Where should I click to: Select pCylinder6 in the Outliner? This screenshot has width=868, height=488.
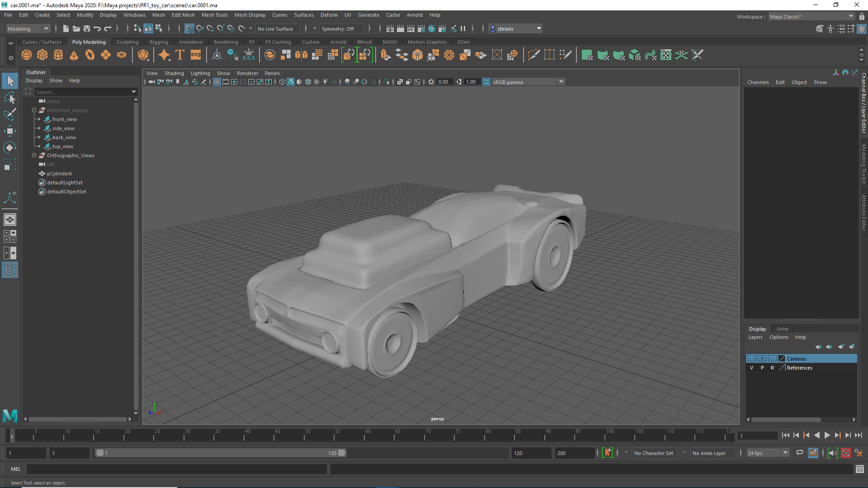59,174
